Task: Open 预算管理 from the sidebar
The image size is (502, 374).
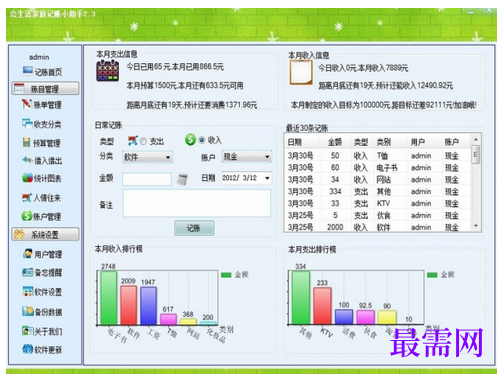Action: click(42, 143)
